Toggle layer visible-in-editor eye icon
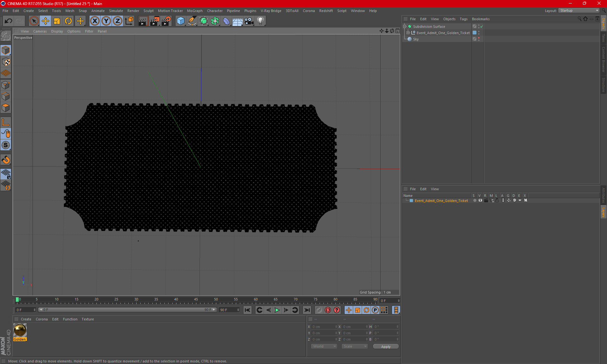607x364 pixels. 480,200
